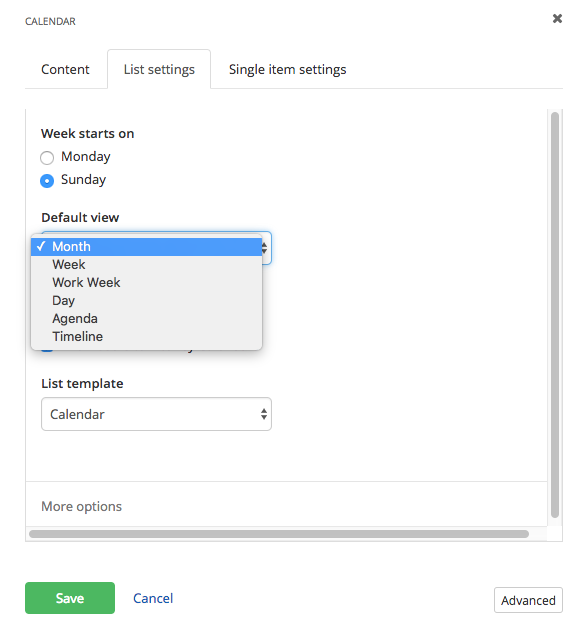Open the List template dropdown
This screenshot has width=588, height=629.
(x=156, y=414)
